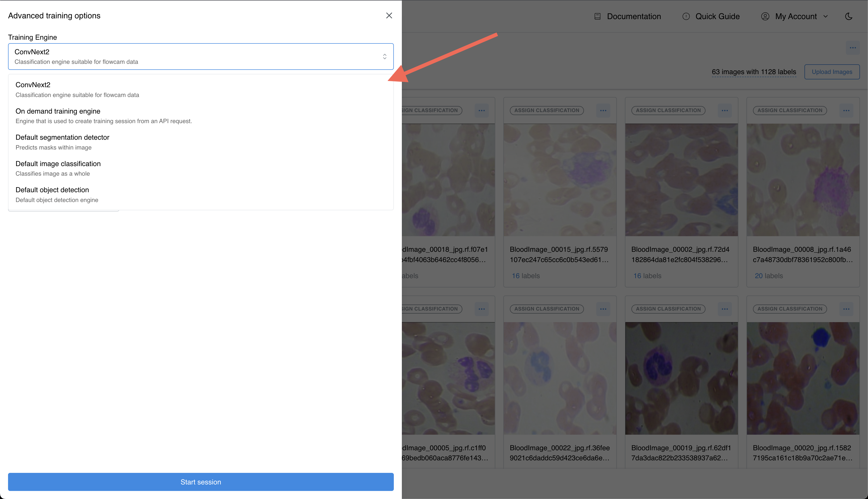Close the Advanced training options panel

tap(389, 16)
